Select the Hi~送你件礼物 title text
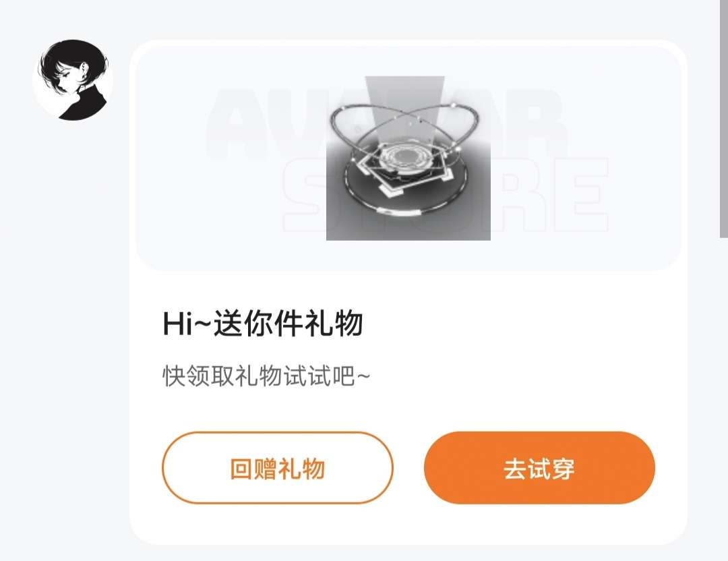Viewport: 728px width, 561px height. pyautogui.click(x=262, y=324)
